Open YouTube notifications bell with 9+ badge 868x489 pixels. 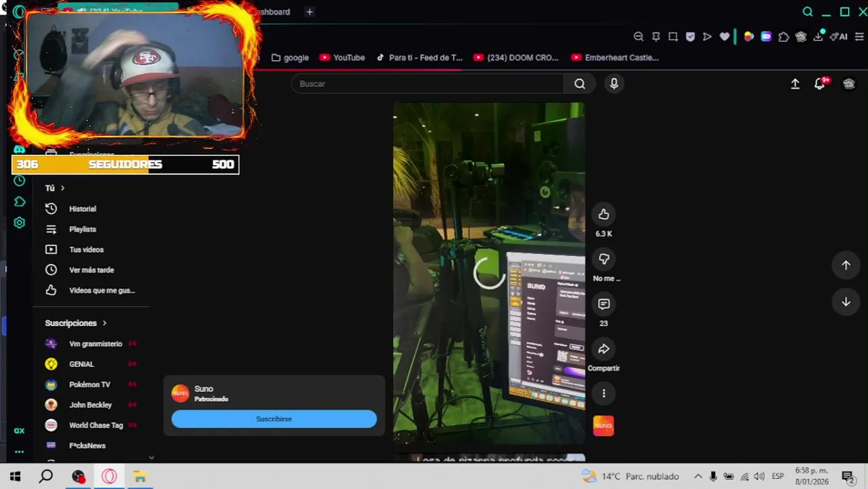point(820,84)
